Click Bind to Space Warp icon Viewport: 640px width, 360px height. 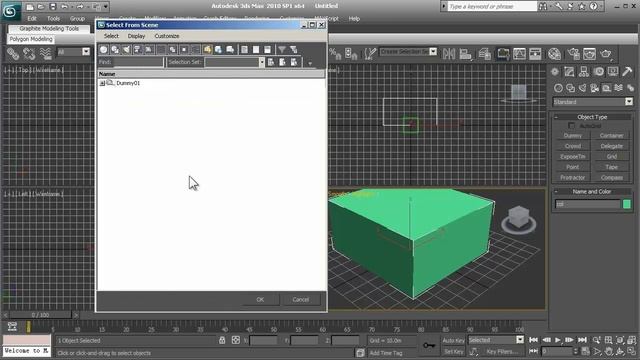[45, 53]
